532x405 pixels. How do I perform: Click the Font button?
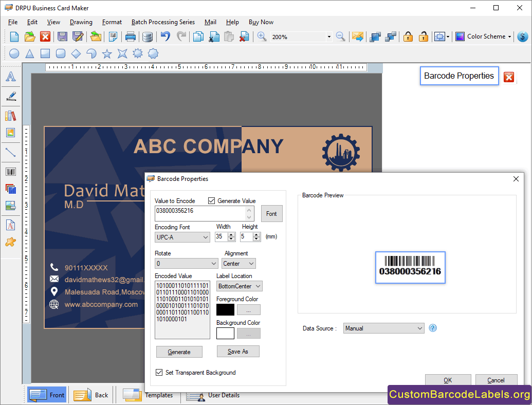point(271,214)
